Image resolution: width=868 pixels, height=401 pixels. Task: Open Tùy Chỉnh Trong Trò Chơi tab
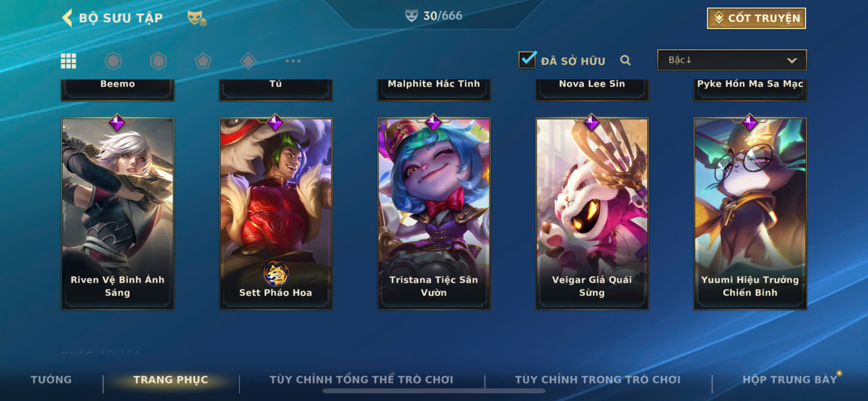pyautogui.click(x=597, y=379)
